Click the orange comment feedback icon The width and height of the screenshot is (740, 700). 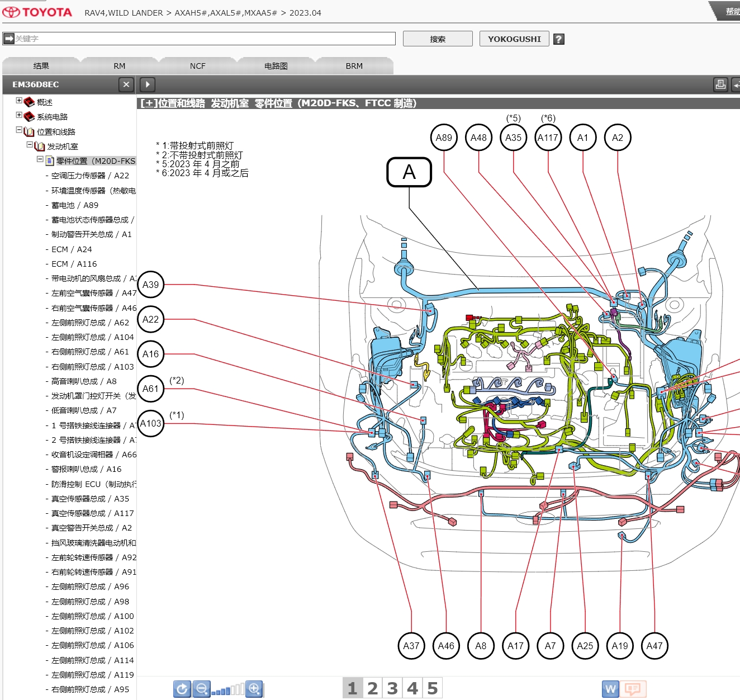[x=633, y=689]
